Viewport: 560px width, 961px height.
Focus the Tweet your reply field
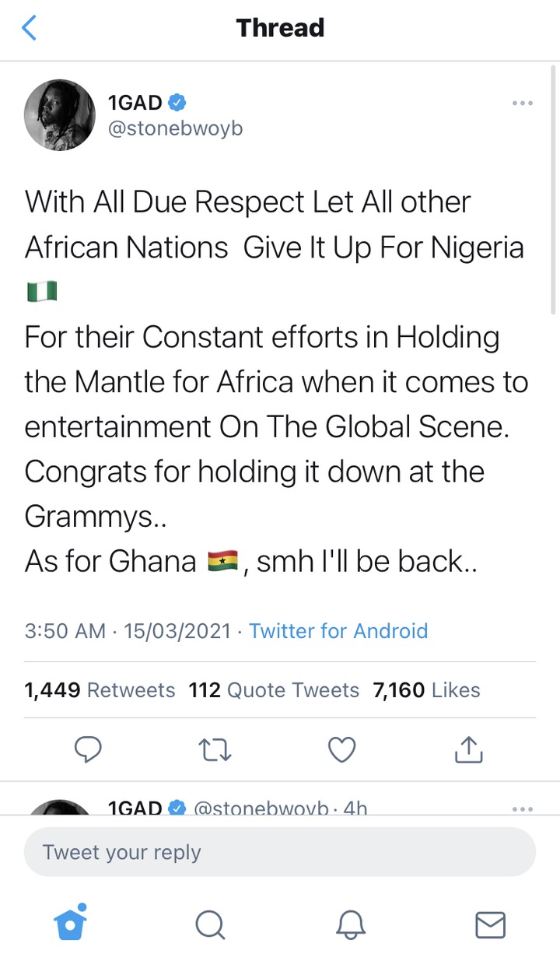[280, 852]
